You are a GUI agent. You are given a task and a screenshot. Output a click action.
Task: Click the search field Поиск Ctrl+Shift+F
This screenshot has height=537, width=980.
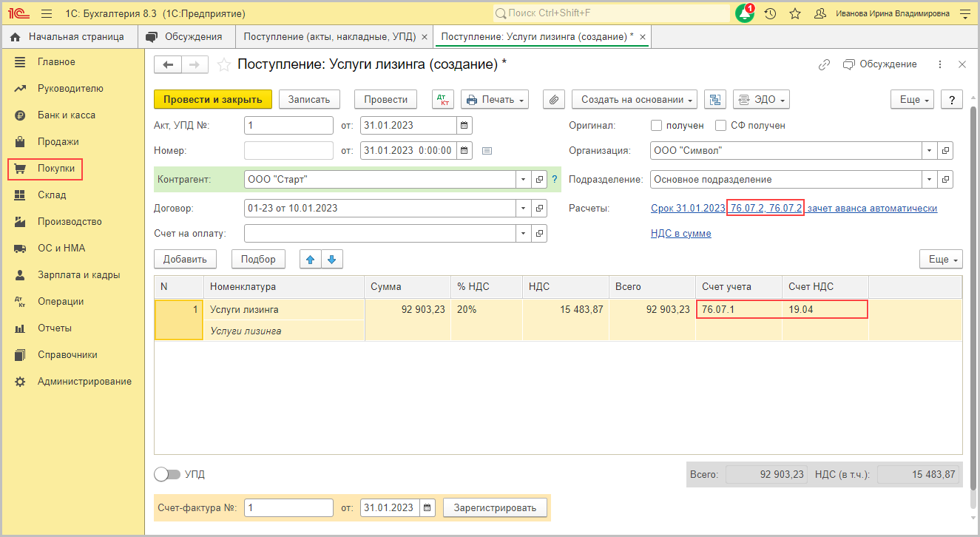point(611,13)
